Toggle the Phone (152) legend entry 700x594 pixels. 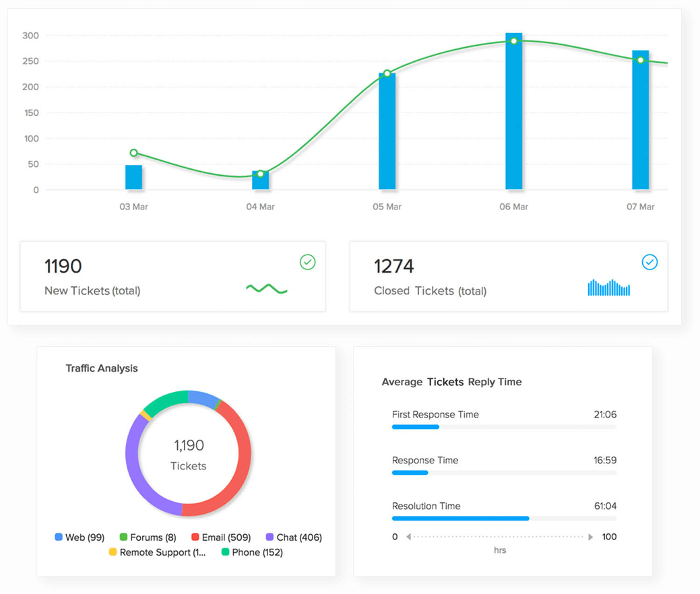[252, 552]
